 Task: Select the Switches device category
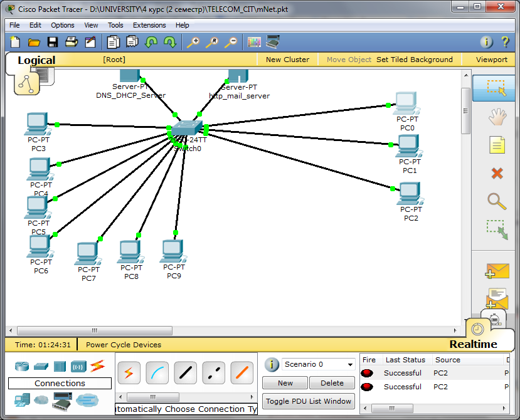click(x=41, y=366)
